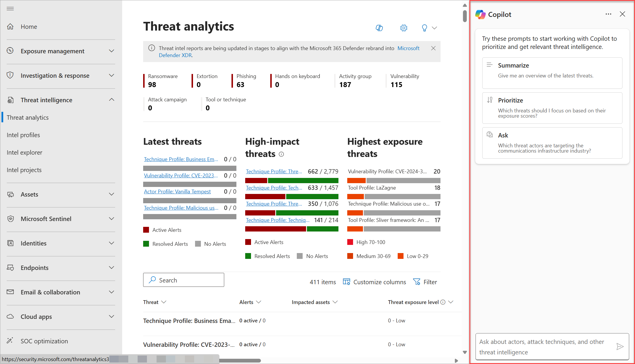Screen dimensions: 635x364
Task: Click the threat list Search field
Action: click(x=184, y=280)
